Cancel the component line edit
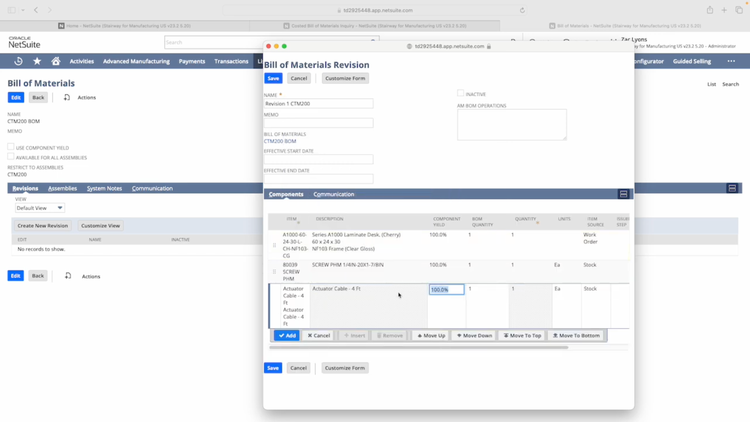 pos(319,336)
